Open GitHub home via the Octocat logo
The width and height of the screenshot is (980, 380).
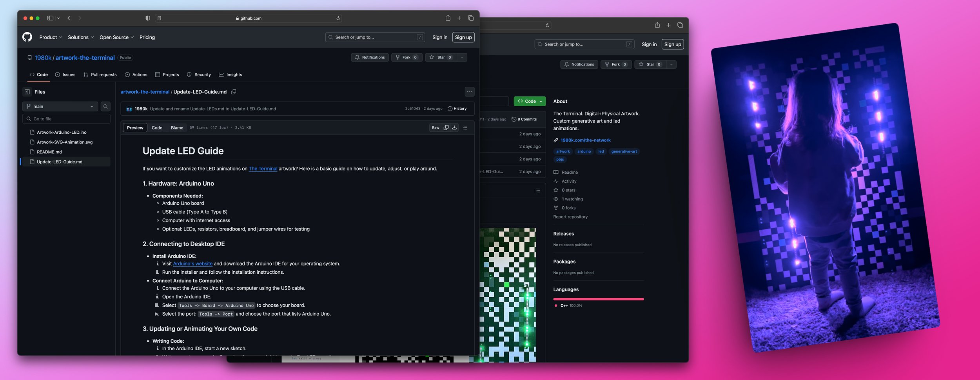[x=27, y=37]
